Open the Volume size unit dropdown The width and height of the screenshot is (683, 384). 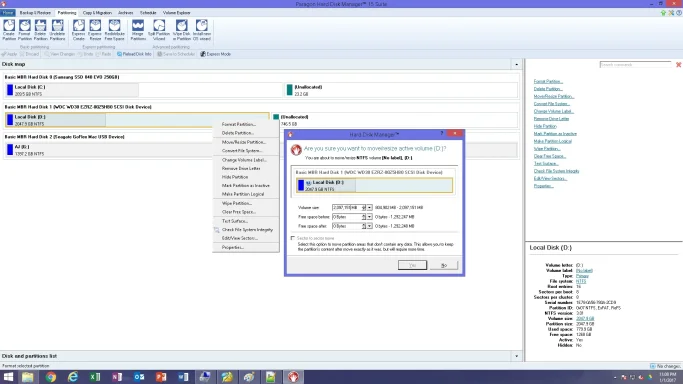[x=369, y=208]
